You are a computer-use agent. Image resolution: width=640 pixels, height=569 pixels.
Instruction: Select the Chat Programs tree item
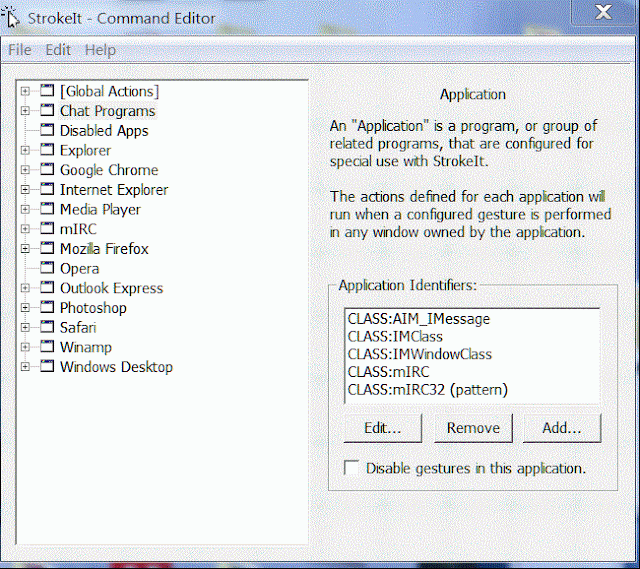(x=108, y=111)
